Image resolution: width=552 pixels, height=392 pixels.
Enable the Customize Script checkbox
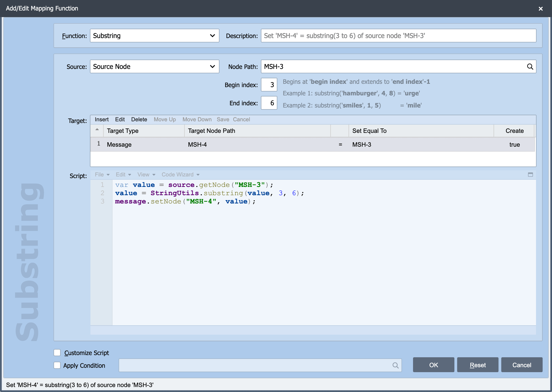57,353
